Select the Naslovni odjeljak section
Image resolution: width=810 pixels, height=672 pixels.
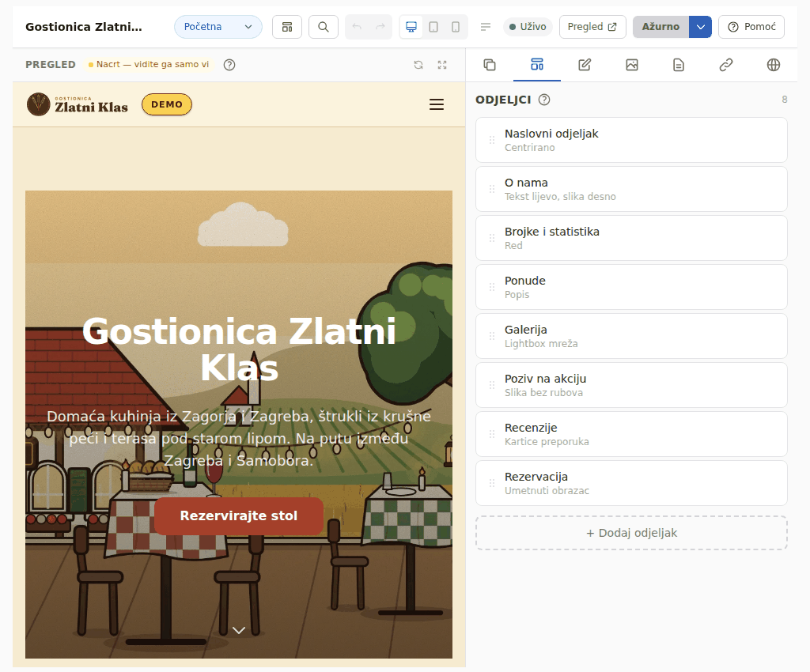[631, 140]
